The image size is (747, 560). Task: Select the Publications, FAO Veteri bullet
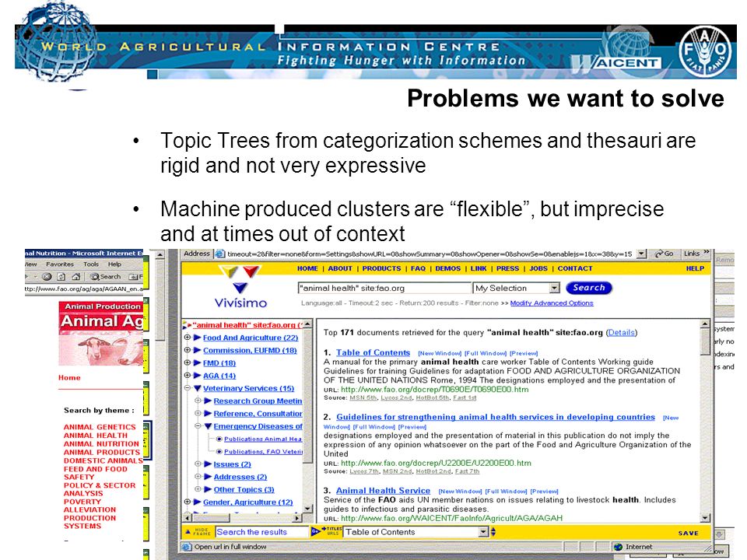(219, 451)
